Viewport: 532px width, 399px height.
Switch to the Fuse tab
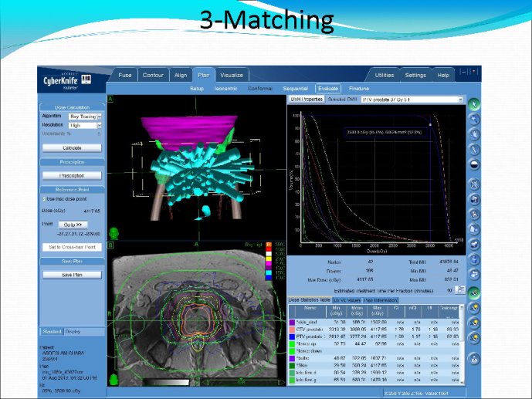click(125, 76)
